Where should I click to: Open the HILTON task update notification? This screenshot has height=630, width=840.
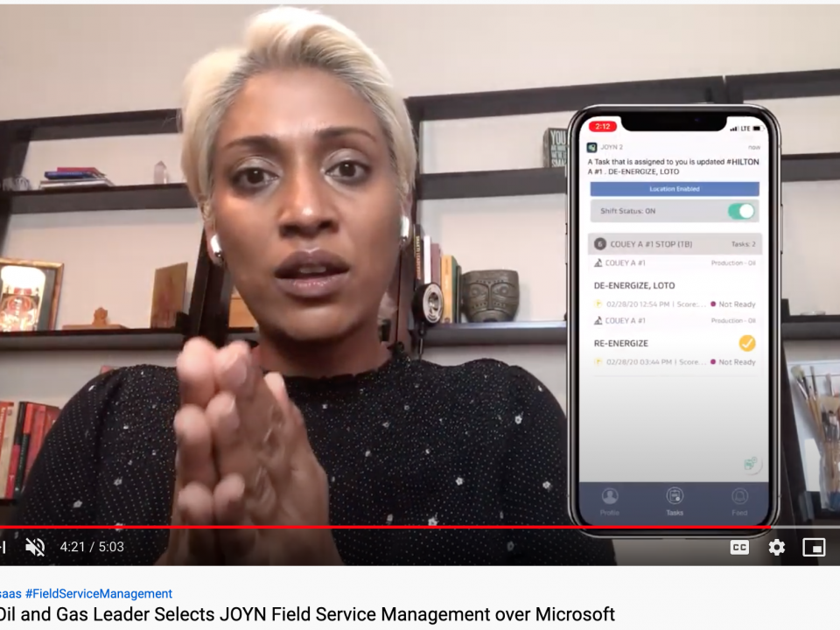pos(674,166)
